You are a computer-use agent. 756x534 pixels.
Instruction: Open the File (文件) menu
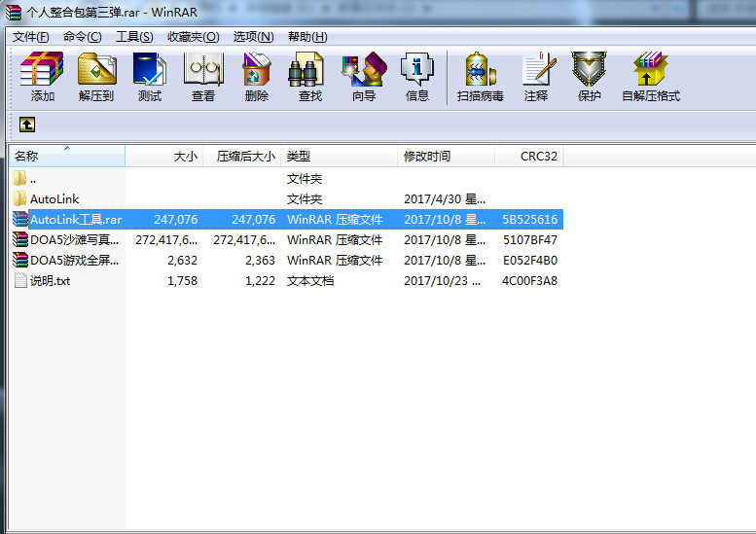click(30, 37)
